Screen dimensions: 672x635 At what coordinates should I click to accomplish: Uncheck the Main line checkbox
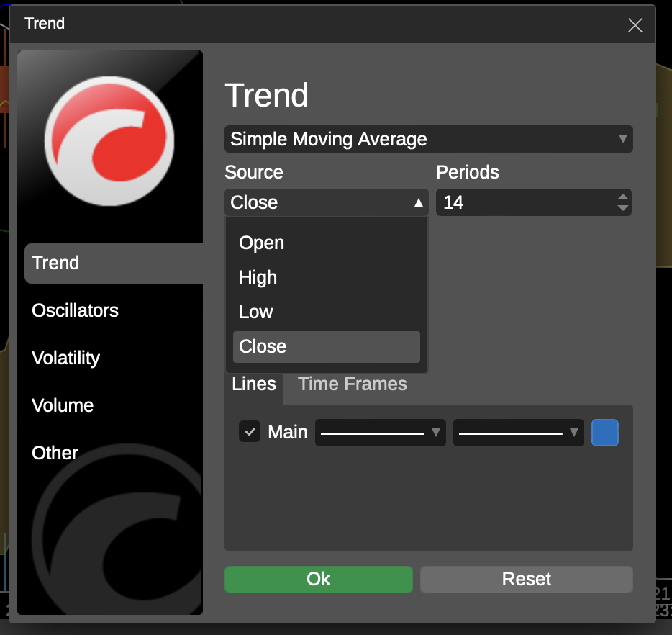250,433
